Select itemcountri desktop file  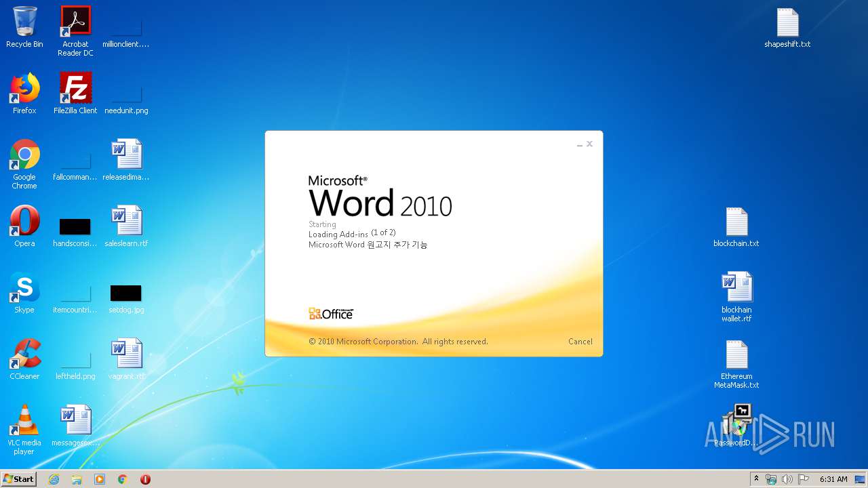[x=75, y=298]
